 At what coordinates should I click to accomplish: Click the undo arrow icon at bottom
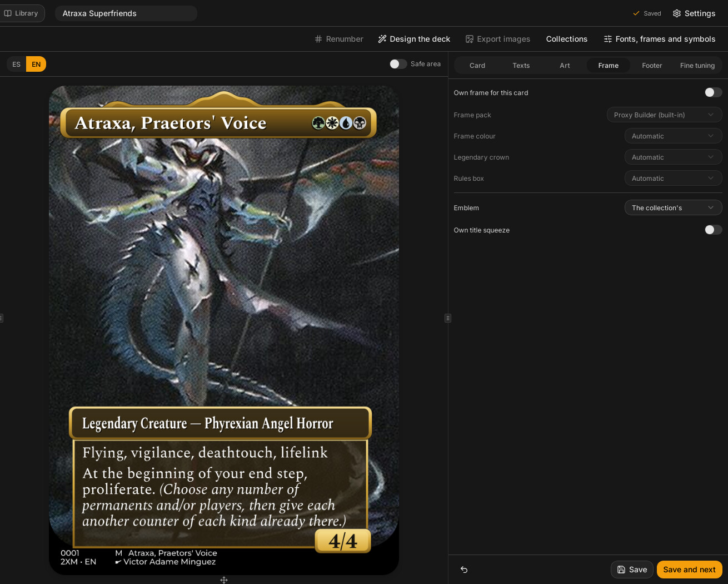pyautogui.click(x=464, y=570)
